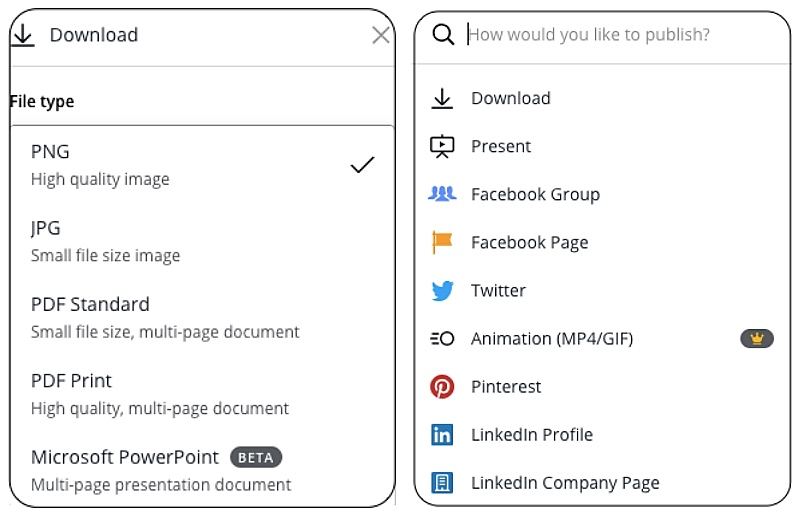
Task: Pick PDF Print high quality option
Action: pyautogui.click(x=203, y=394)
